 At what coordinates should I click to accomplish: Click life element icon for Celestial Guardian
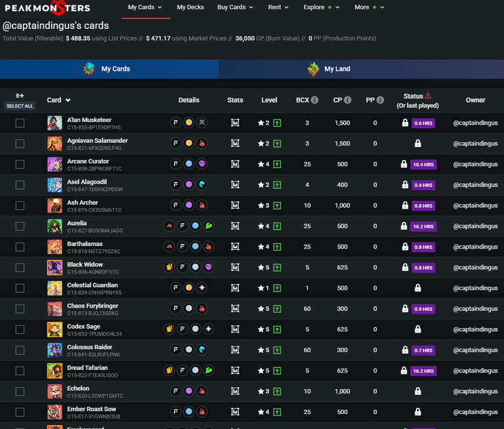pos(202,287)
